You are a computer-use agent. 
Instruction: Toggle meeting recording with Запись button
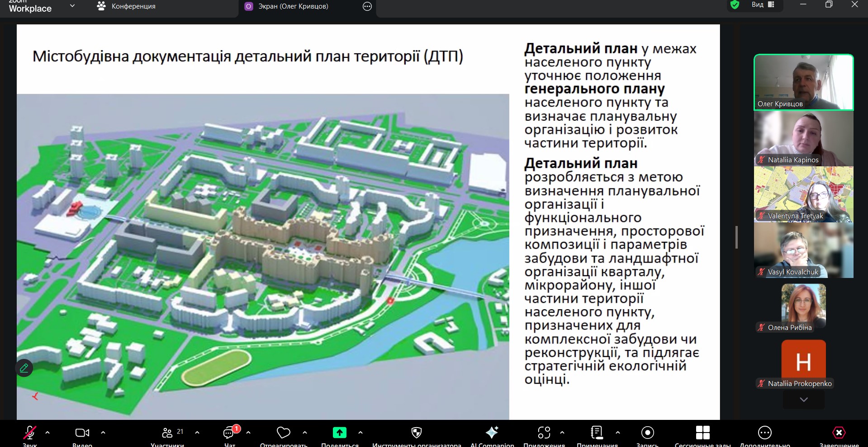(x=647, y=433)
